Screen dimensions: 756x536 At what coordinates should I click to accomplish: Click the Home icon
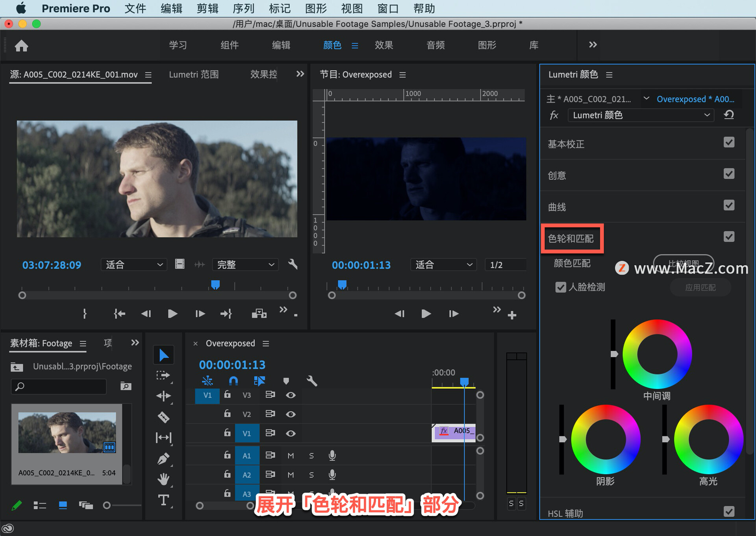(21, 46)
